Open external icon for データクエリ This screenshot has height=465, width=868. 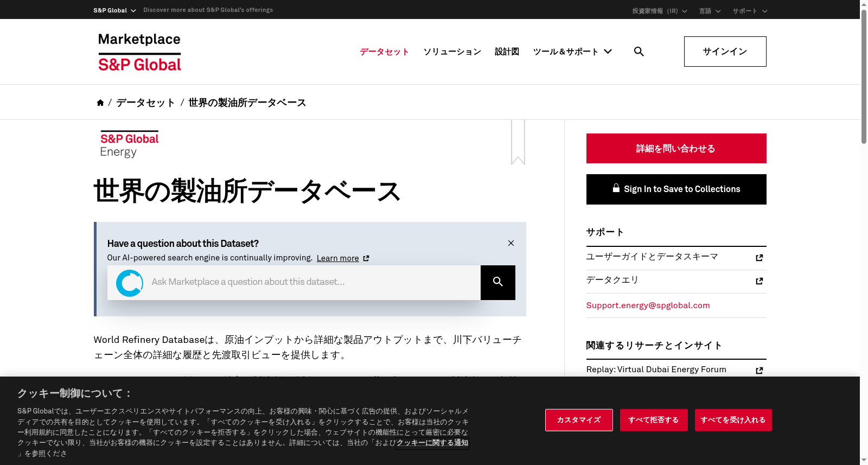pyautogui.click(x=759, y=281)
